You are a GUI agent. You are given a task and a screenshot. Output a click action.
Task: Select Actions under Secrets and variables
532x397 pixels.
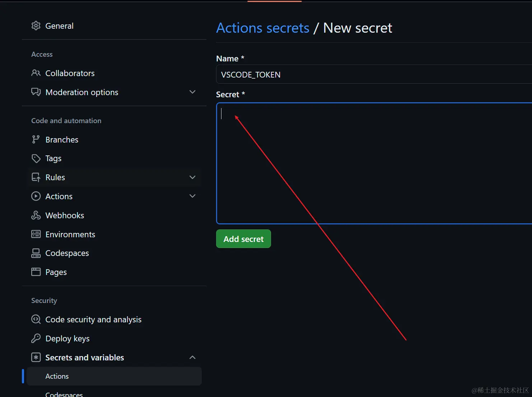pos(57,376)
